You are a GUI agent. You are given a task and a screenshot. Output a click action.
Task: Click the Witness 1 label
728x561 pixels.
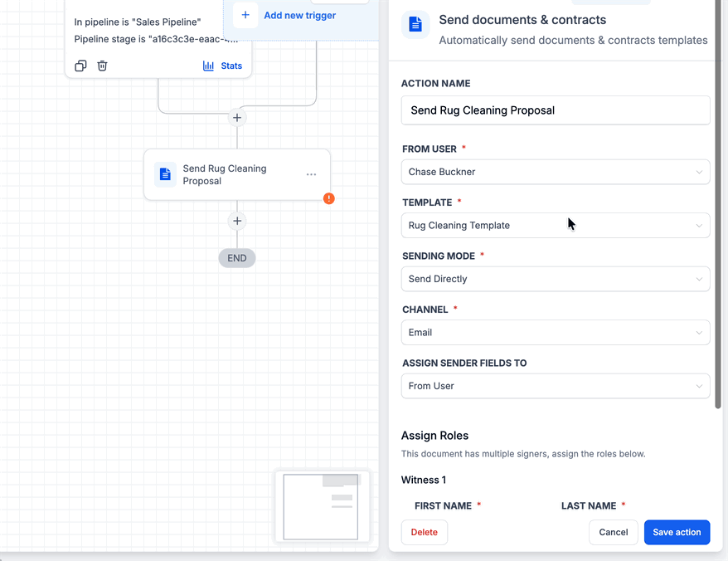point(424,480)
